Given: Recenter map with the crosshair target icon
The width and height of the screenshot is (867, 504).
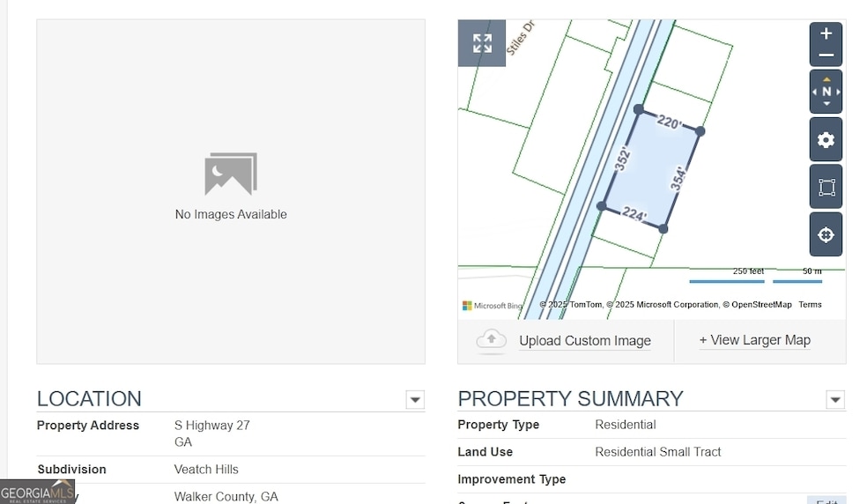Looking at the screenshot, I should point(826,234).
